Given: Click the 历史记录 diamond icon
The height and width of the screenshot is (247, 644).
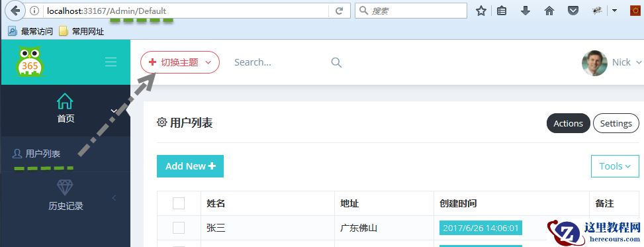Looking at the screenshot, I should tap(65, 187).
